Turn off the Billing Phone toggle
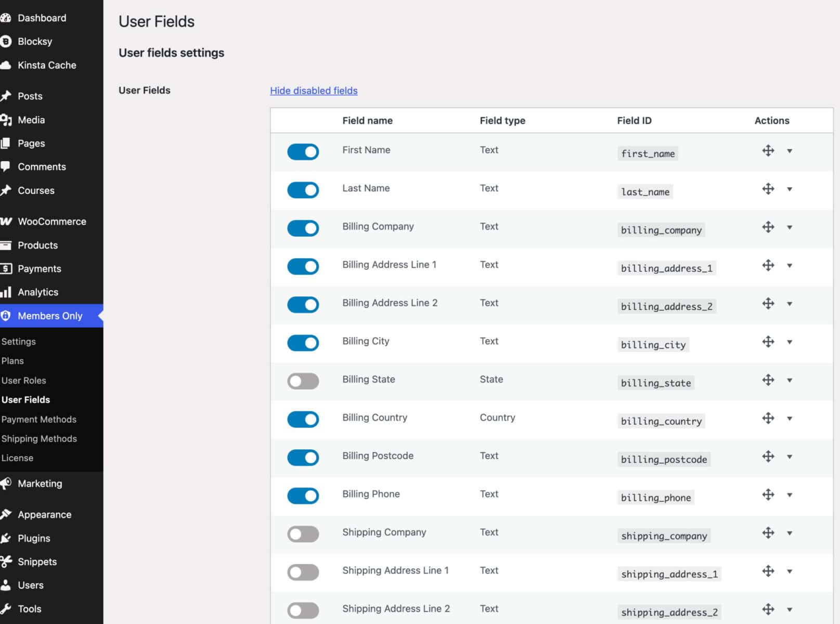The image size is (840, 624). [303, 496]
